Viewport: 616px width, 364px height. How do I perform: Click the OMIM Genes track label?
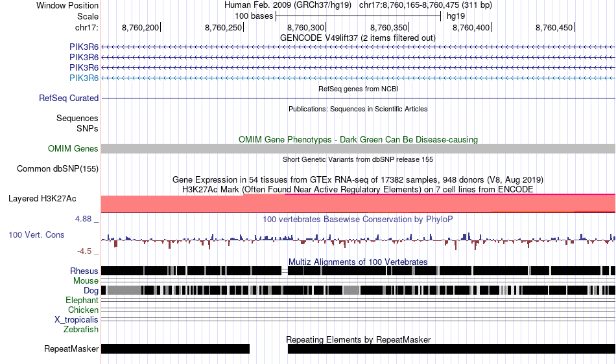[x=73, y=149]
